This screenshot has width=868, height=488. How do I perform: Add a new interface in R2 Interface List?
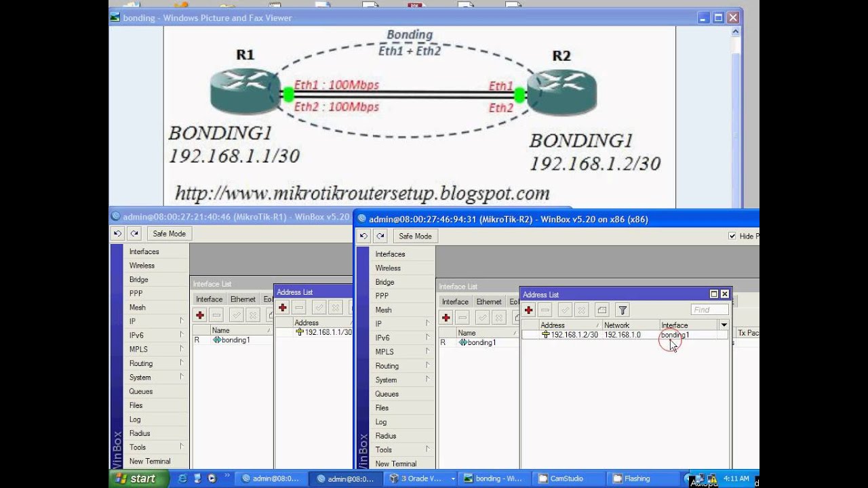pos(446,317)
